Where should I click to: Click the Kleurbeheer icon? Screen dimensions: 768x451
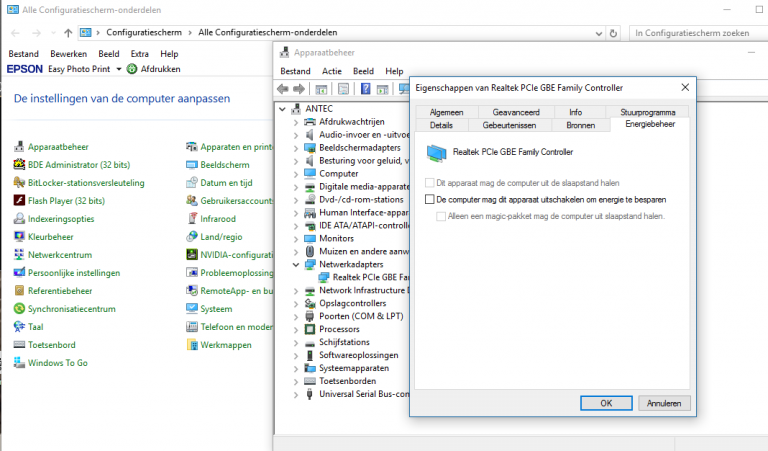tap(19, 237)
